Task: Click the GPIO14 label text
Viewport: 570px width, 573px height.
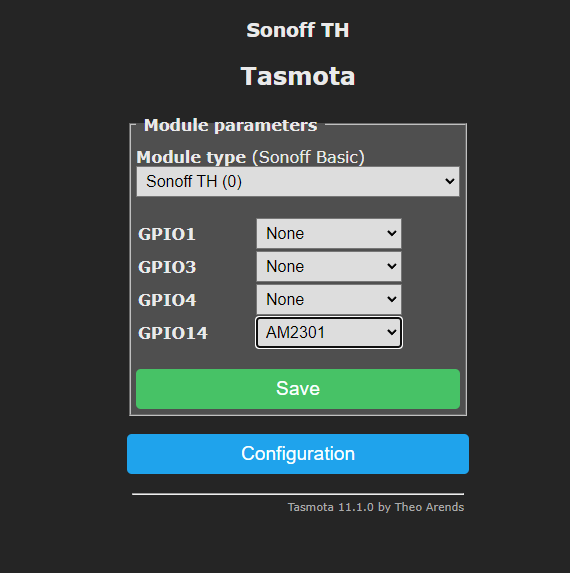Action: tap(173, 333)
